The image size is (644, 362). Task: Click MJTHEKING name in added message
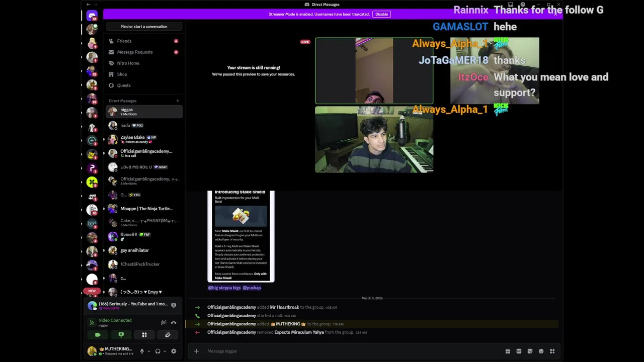coord(288,324)
